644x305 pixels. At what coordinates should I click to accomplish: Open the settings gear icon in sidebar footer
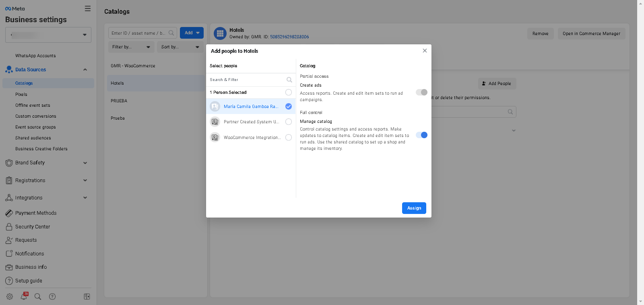click(10, 297)
